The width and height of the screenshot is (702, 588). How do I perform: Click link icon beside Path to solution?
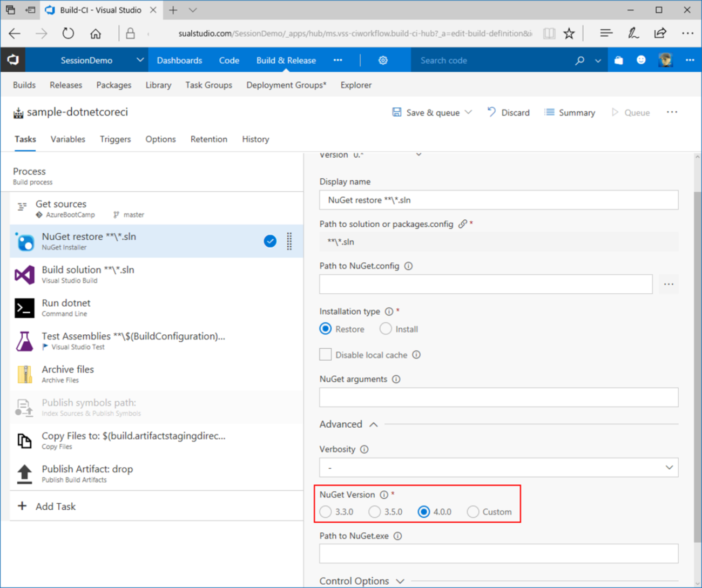point(462,224)
